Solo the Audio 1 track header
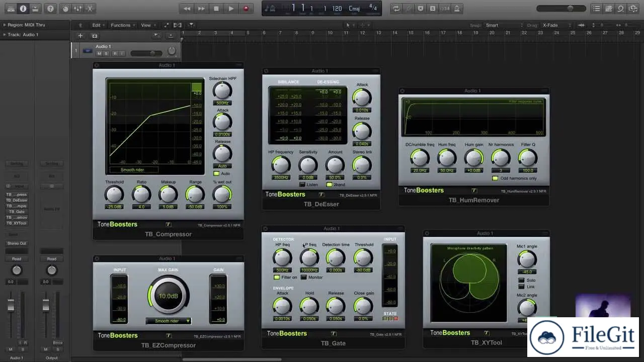This screenshot has width=644, height=362. pos(106,53)
